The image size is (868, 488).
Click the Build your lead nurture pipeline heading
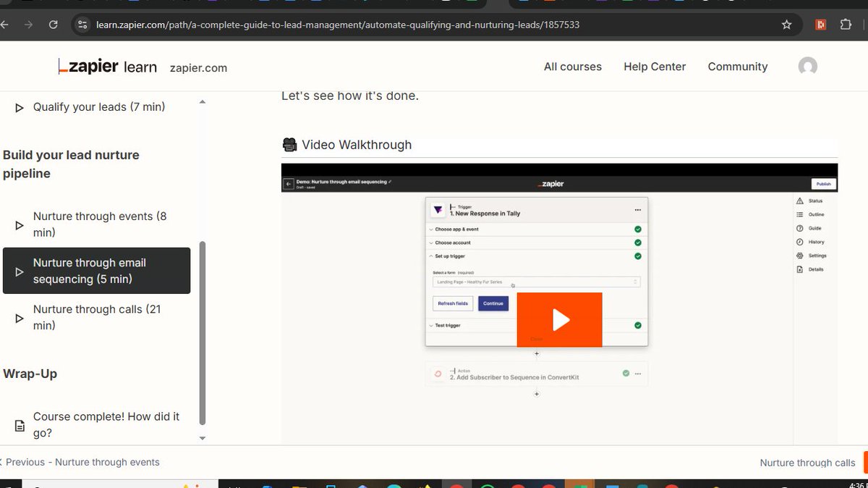[71, 164]
